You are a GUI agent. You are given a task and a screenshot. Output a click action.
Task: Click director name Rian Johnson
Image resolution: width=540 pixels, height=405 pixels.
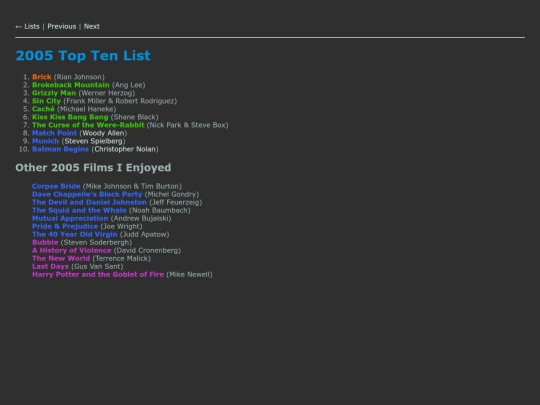[79, 77]
